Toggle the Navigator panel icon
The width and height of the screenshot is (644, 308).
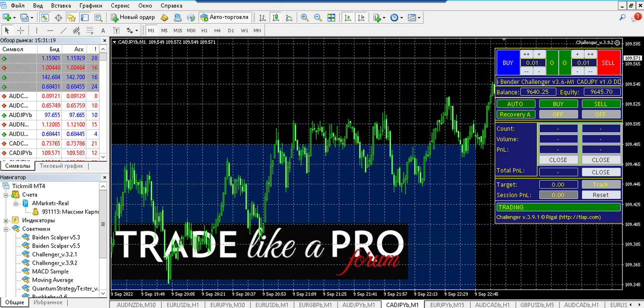pyautogui.click(x=71, y=17)
